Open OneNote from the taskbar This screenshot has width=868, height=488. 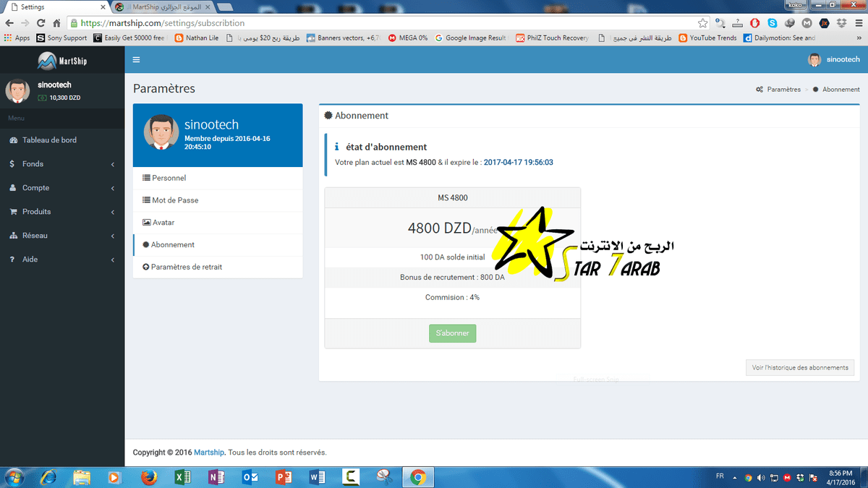pyautogui.click(x=216, y=477)
